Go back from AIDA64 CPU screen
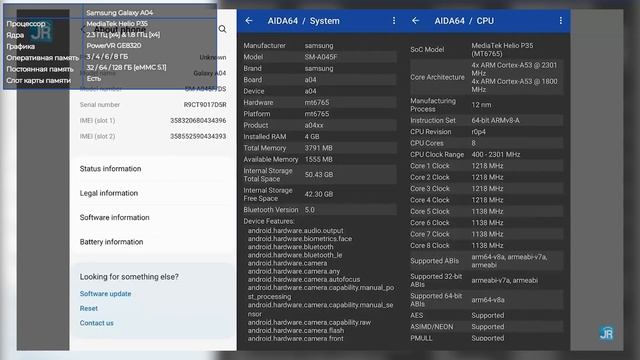Image resolution: width=640 pixels, height=360 pixels. pyautogui.click(x=416, y=20)
